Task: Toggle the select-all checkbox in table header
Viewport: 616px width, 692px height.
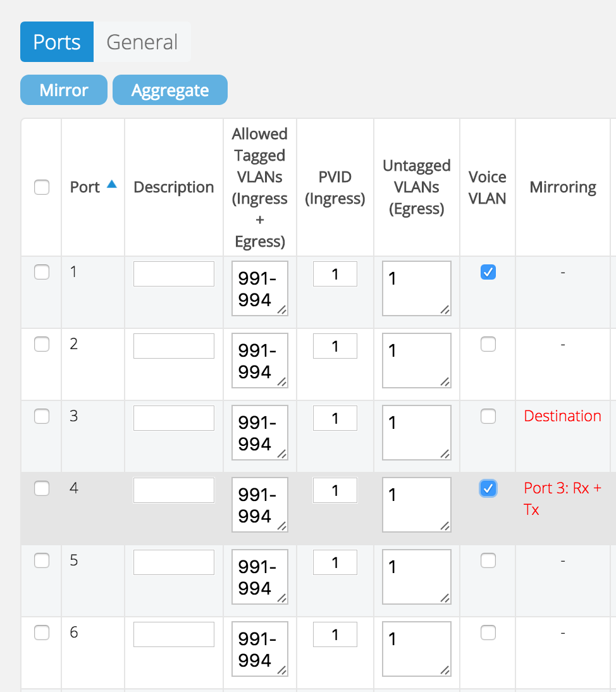Action: pyautogui.click(x=40, y=187)
